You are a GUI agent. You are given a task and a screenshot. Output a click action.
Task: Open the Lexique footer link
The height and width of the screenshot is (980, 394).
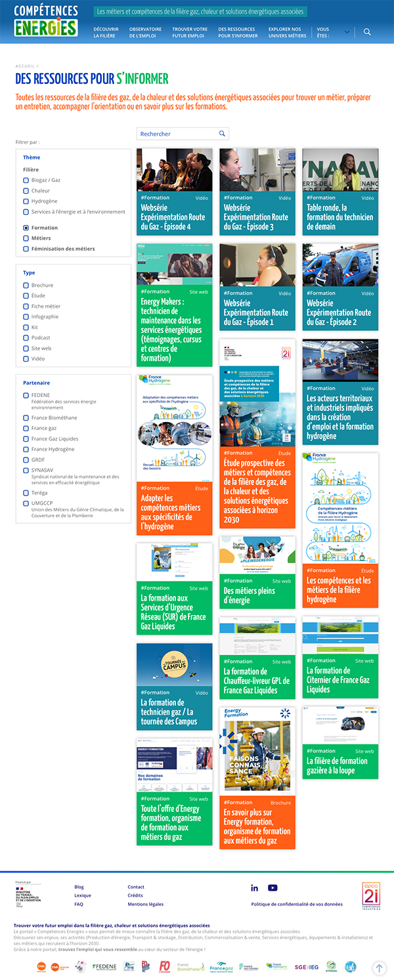pyautogui.click(x=83, y=895)
